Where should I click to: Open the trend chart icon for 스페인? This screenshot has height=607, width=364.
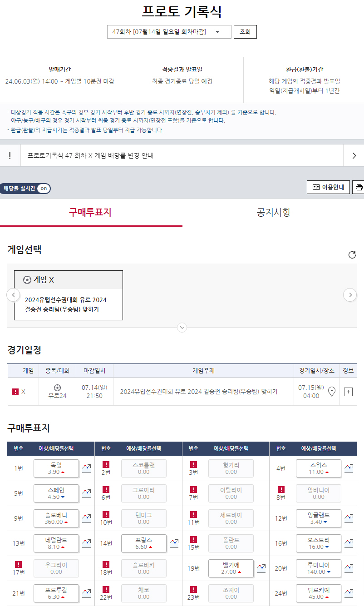(86, 493)
